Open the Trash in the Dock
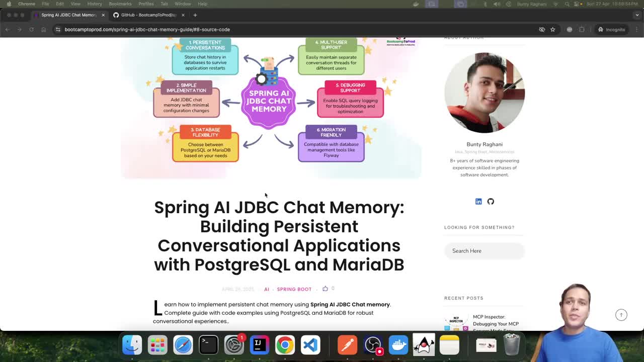This screenshot has height=362, width=644. [512, 345]
